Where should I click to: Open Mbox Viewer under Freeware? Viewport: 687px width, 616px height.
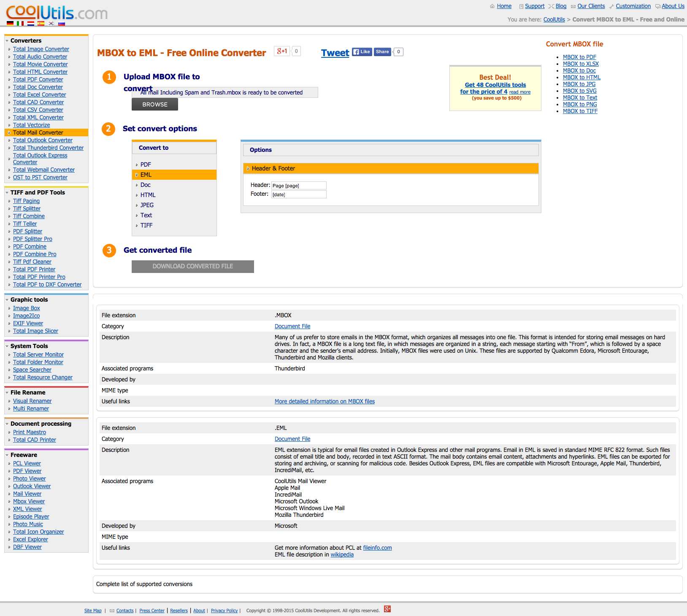point(29,501)
